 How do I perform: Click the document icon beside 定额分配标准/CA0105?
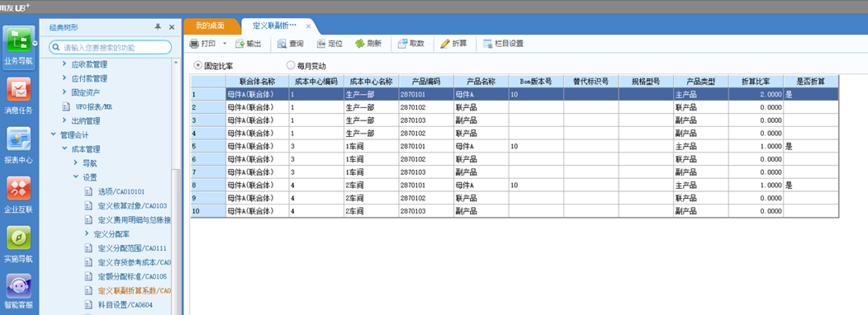(x=88, y=275)
